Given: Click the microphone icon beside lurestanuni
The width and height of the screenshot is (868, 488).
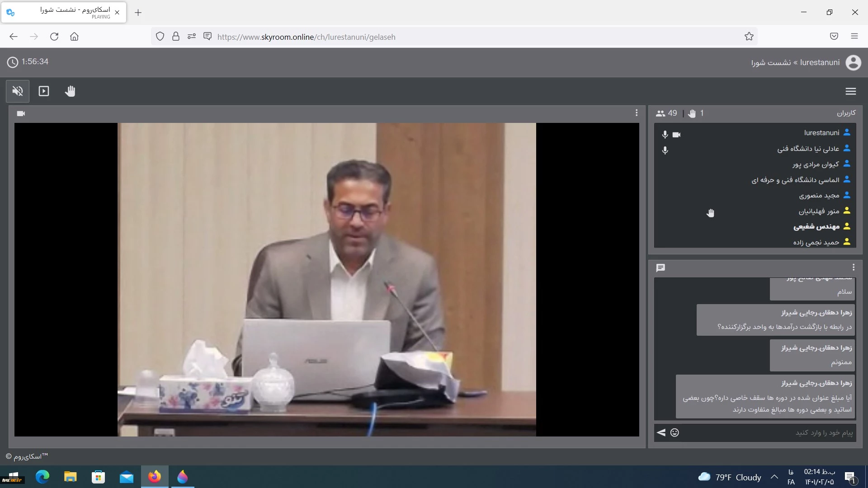Looking at the screenshot, I should pyautogui.click(x=665, y=135).
